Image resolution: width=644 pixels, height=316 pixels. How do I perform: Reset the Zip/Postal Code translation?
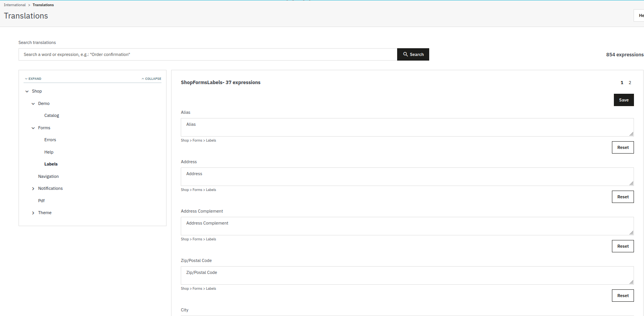point(623,296)
